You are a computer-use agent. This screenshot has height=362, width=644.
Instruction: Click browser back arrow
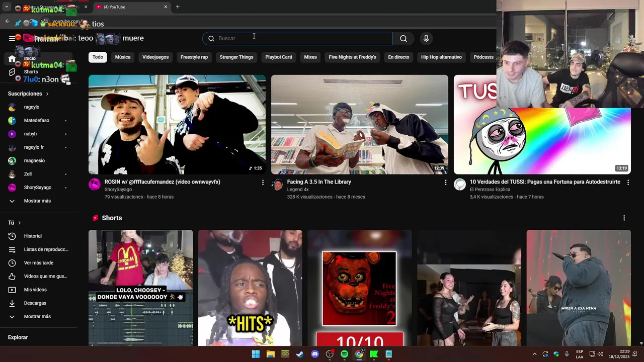[x=7, y=21]
